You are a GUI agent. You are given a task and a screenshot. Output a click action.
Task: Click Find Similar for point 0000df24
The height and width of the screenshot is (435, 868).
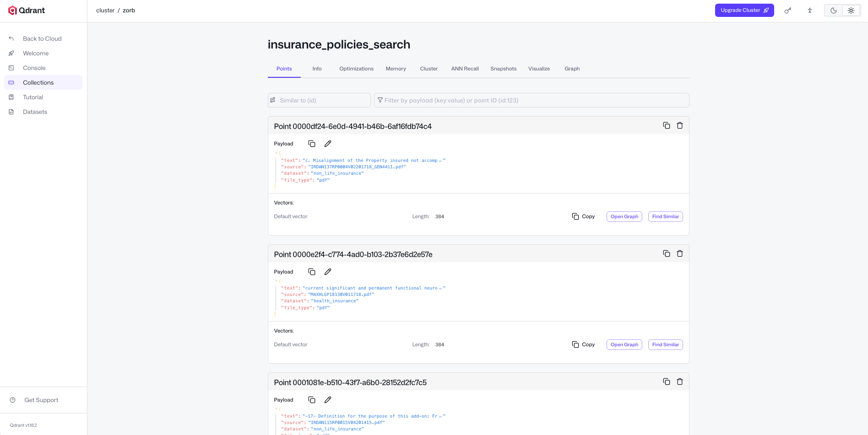coord(665,216)
